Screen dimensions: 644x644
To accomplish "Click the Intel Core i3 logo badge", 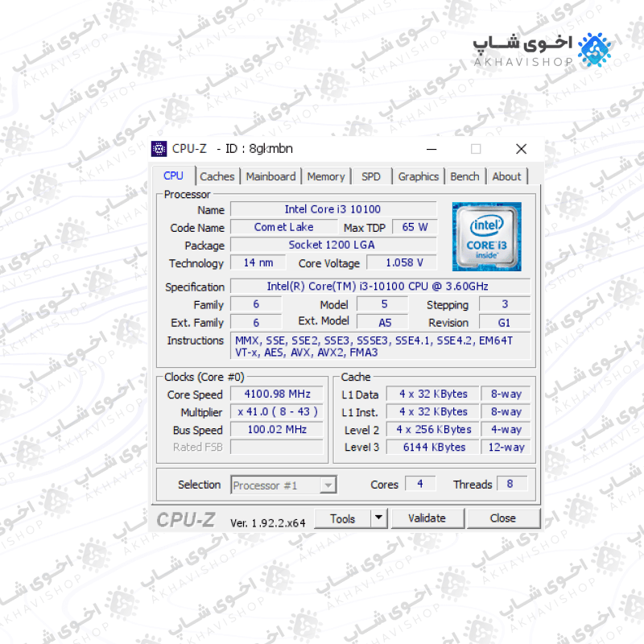I will click(x=487, y=237).
